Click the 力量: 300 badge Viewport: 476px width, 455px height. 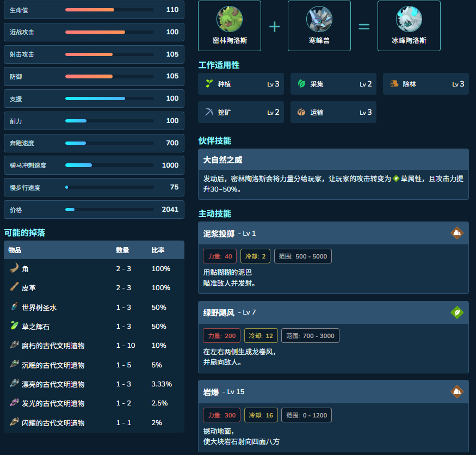point(221,415)
